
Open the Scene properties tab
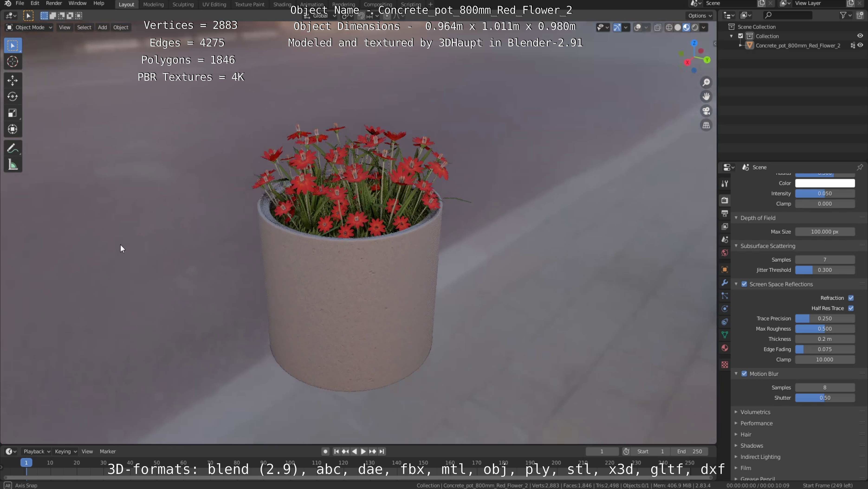click(x=725, y=240)
